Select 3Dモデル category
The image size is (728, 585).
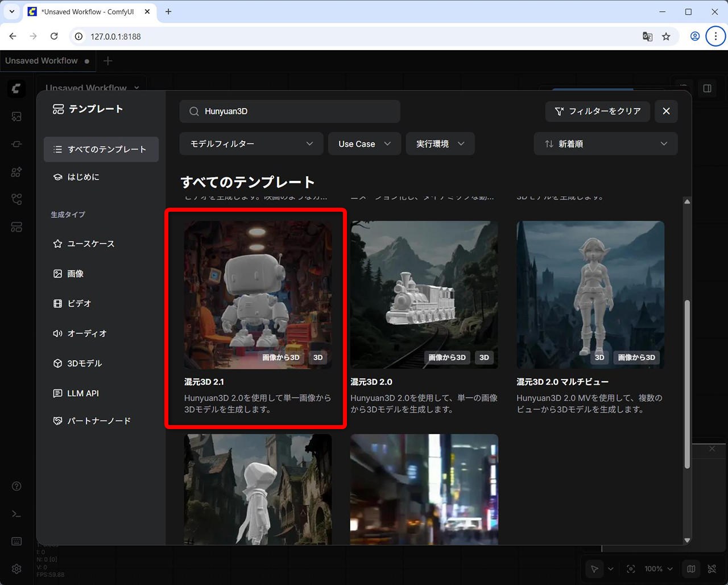coord(84,363)
